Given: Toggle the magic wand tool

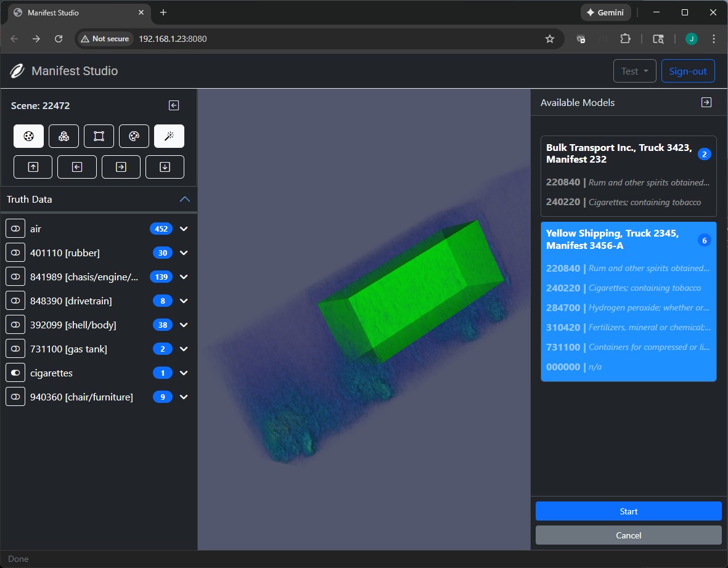Looking at the screenshot, I should (x=169, y=136).
